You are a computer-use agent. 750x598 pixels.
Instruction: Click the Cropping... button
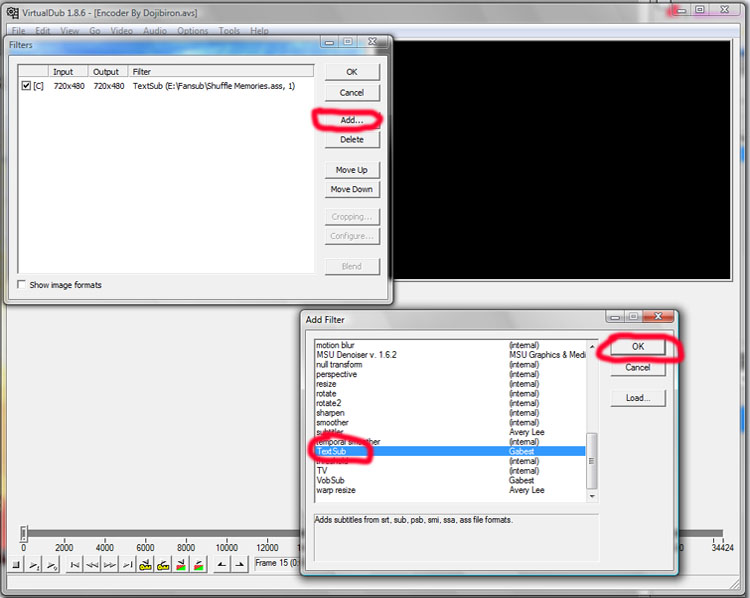click(x=352, y=217)
